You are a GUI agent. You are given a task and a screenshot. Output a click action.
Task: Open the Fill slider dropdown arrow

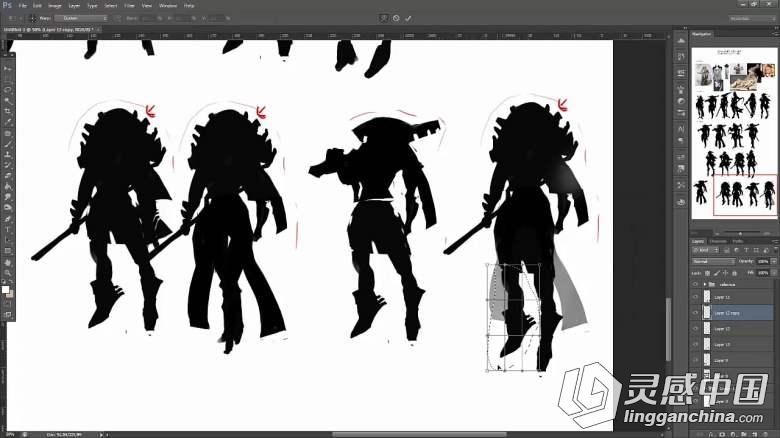(x=774, y=273)
